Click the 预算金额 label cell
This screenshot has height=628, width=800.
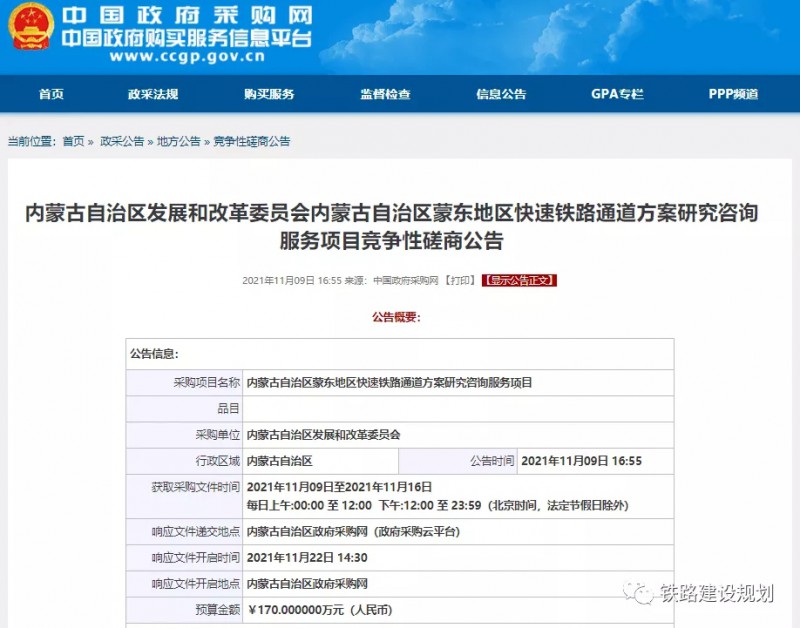point(184,610)
